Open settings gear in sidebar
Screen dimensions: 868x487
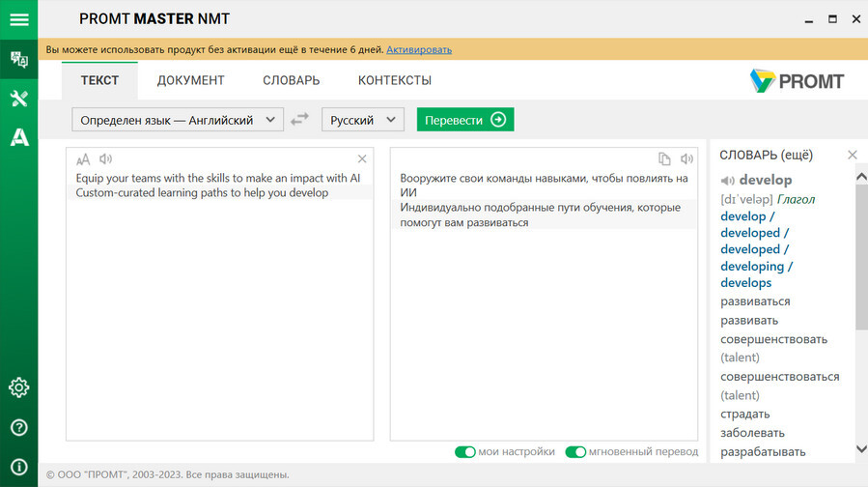tap(18, 387)
